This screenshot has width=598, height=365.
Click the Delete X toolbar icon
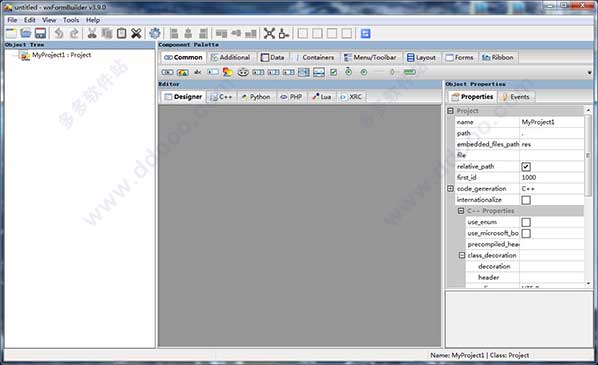tap(136, 33)
